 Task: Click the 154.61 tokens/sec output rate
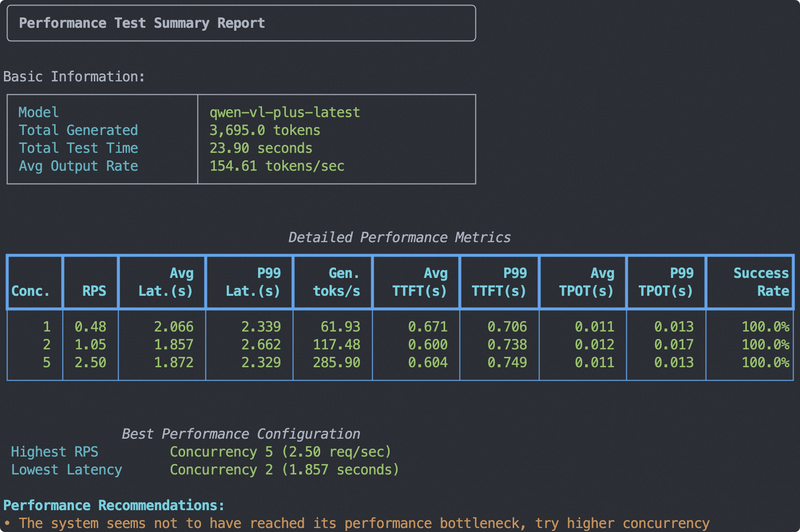tap(276, 166)
